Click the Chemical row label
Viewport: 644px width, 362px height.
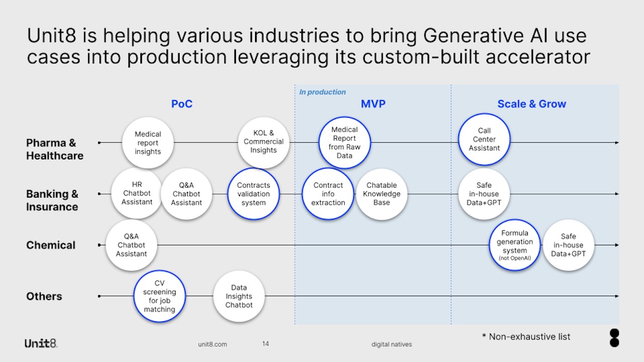click(51, 245)
